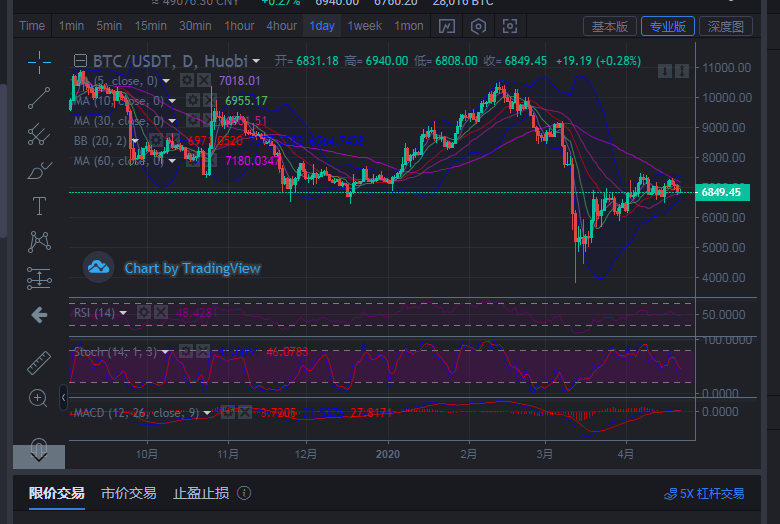Click the 6849.45 current price label

(722, 192)
